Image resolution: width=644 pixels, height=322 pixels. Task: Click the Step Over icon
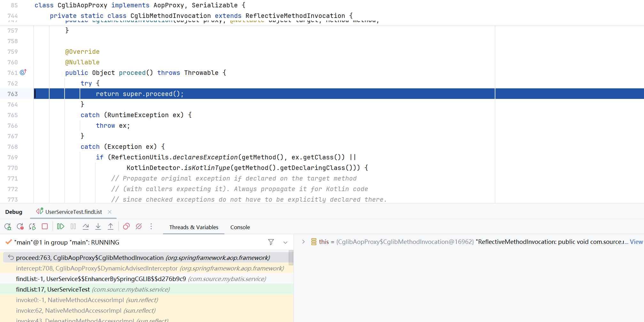pos(86,227)
